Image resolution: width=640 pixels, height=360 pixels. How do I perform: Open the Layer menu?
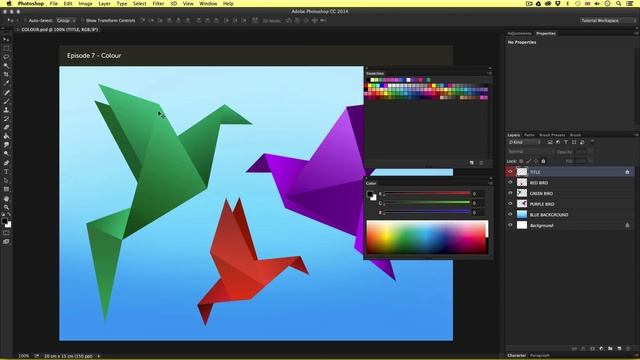104,4
